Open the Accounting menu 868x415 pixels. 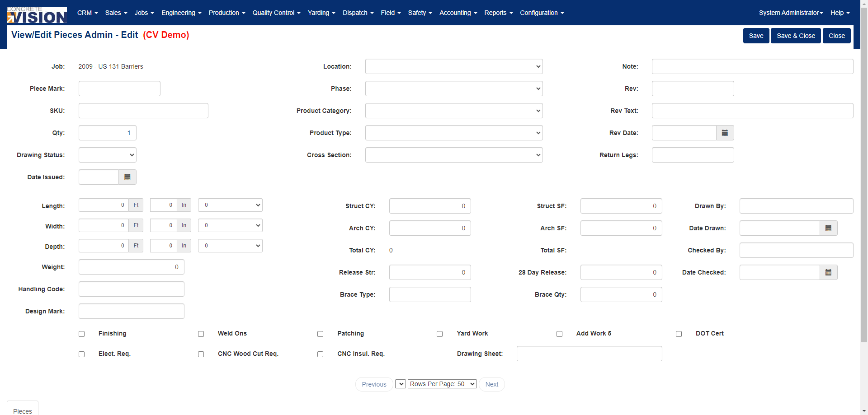(458, 13)
